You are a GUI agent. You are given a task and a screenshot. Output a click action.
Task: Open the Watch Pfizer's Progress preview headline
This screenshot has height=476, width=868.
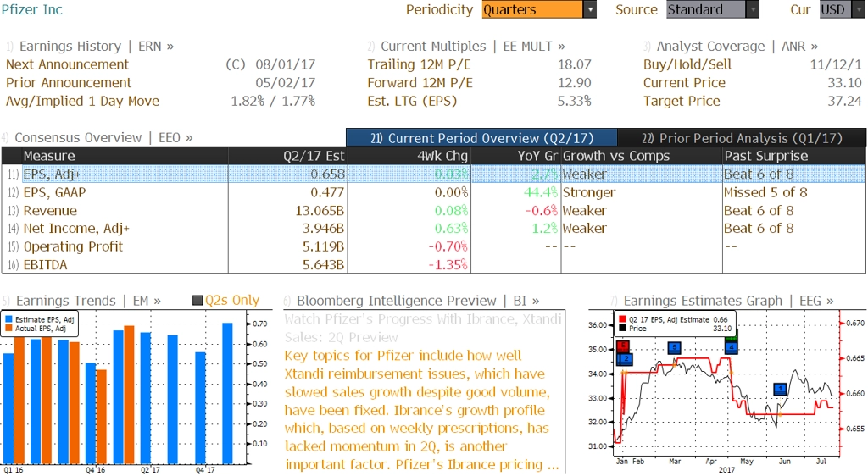point(423,328)
